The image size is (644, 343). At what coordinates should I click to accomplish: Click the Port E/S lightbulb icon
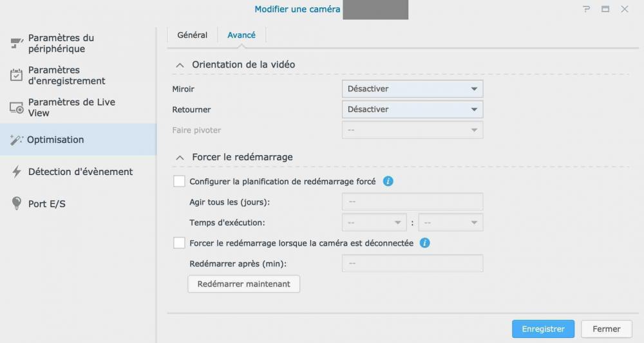click(17, 204)
